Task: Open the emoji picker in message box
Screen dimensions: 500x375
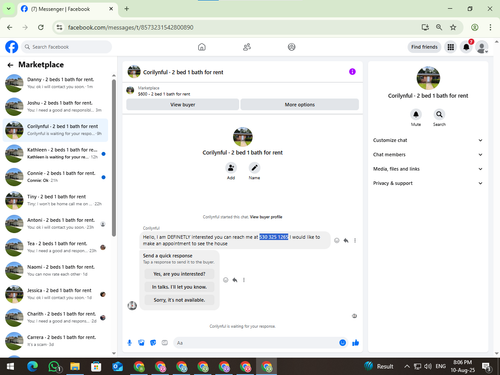Action: [342, 343]
